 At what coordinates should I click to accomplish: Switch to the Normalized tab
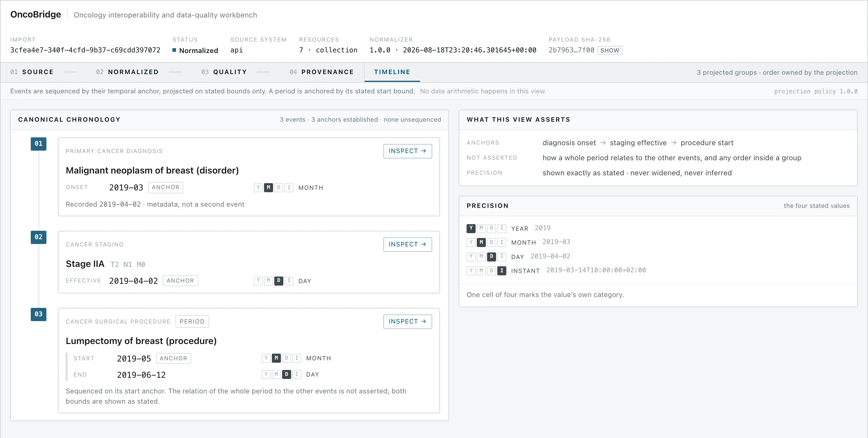(x=127, y=72)
